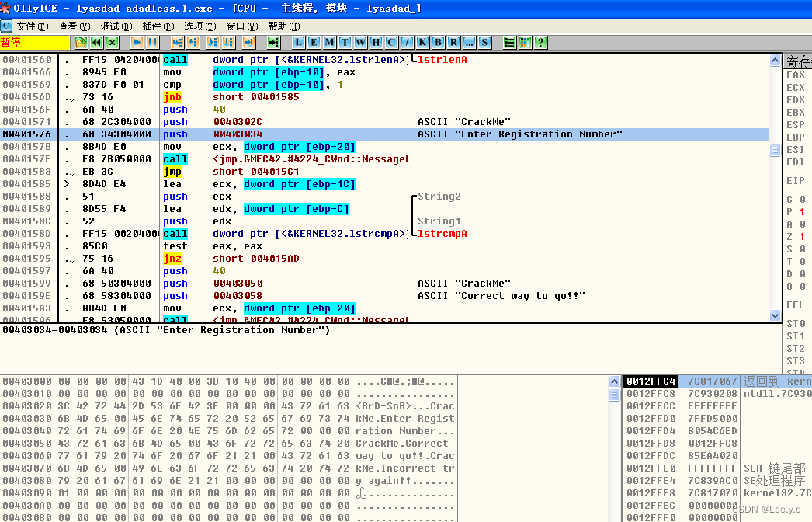Show References via R button
The height and width of the screenshot is (522, 812).
click(x=453, y=43)
